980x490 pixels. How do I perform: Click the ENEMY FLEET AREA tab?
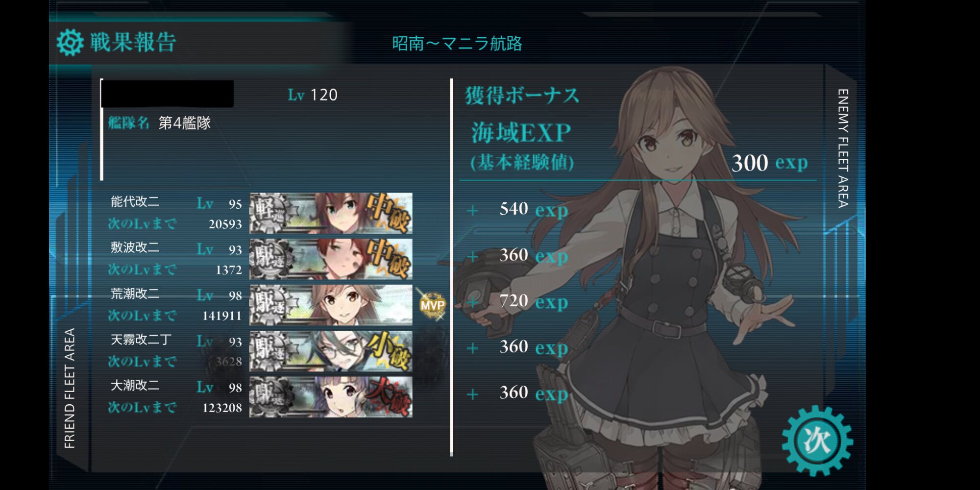coord(842,148)
